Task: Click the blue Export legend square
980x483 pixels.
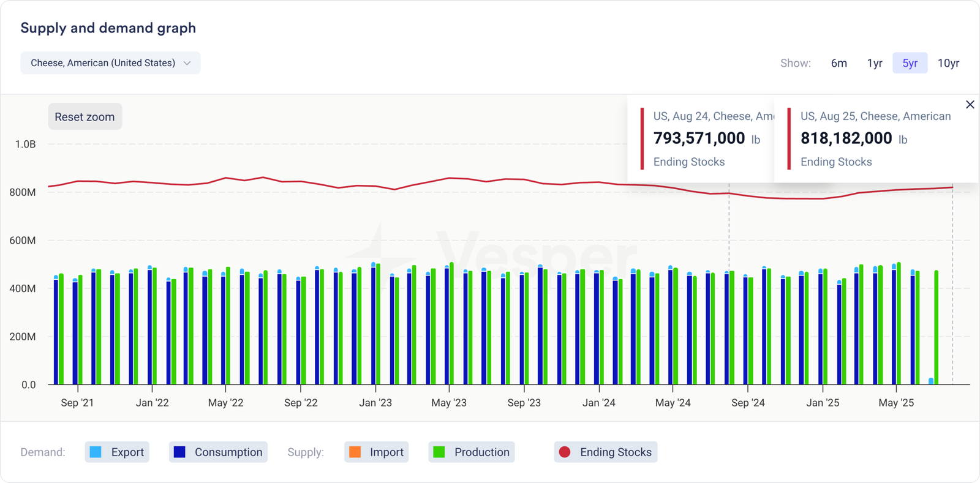Action: coord(96,452)
